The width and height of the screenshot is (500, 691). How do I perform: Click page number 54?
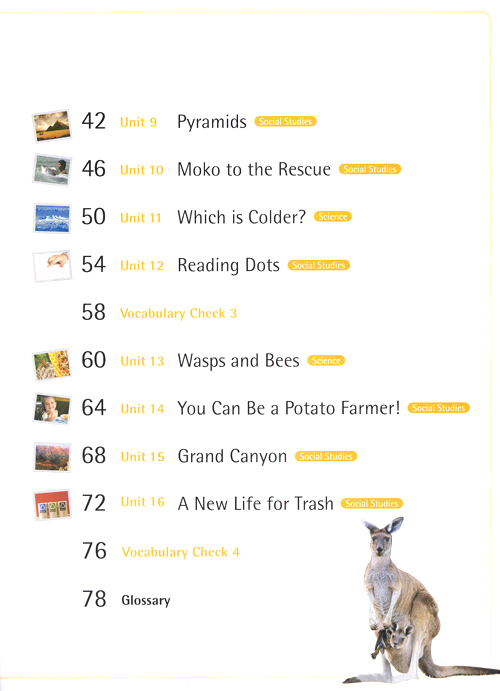[93, 264]
